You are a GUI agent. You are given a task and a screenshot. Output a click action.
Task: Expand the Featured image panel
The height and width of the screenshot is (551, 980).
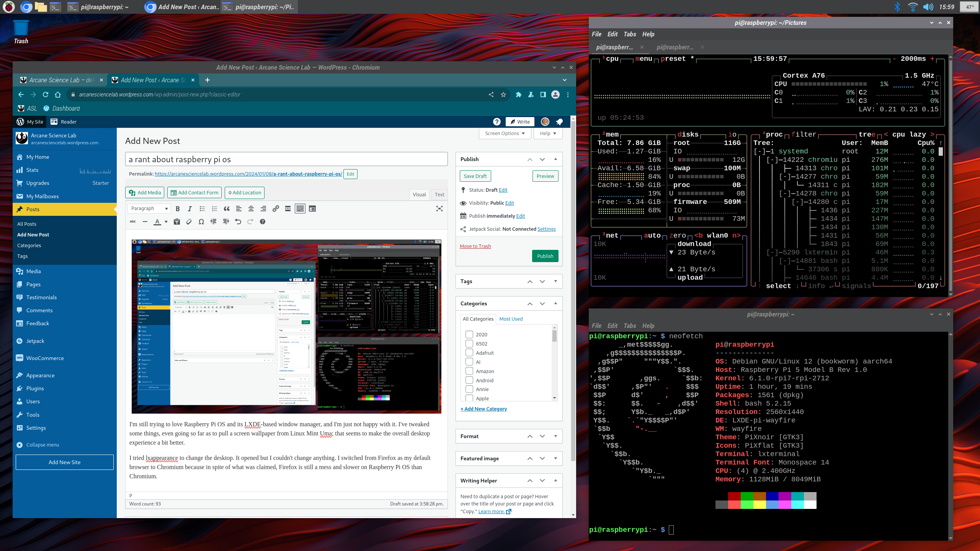point(555,458)
